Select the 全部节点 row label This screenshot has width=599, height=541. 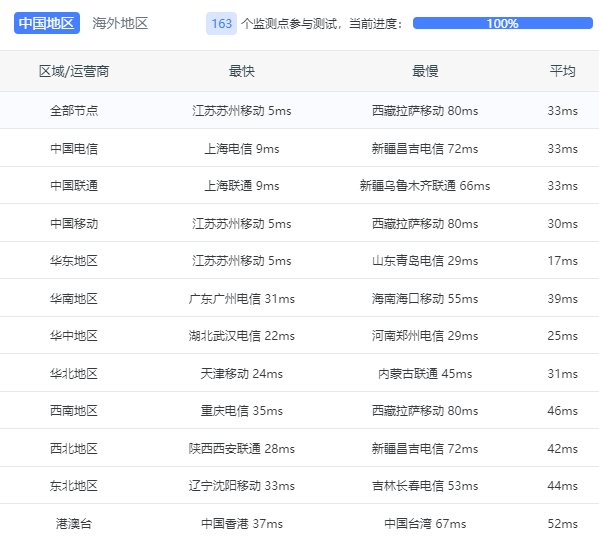tap(74, 111)
